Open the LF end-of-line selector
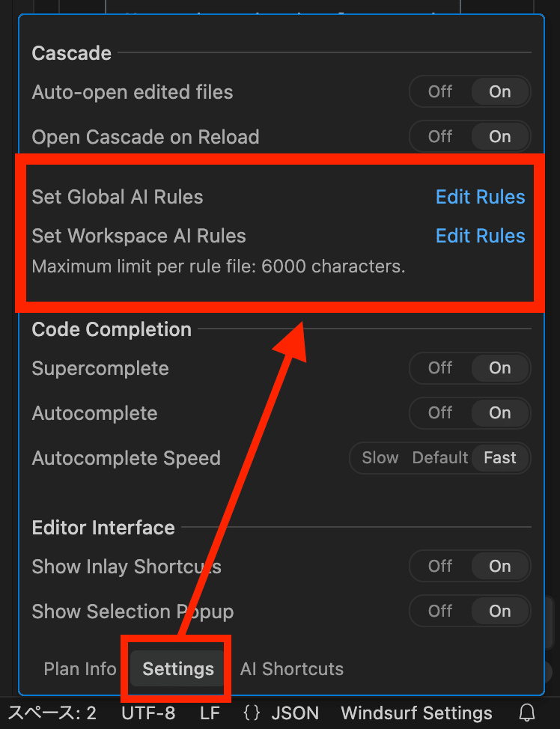560x729 pixels. [210, 713]
